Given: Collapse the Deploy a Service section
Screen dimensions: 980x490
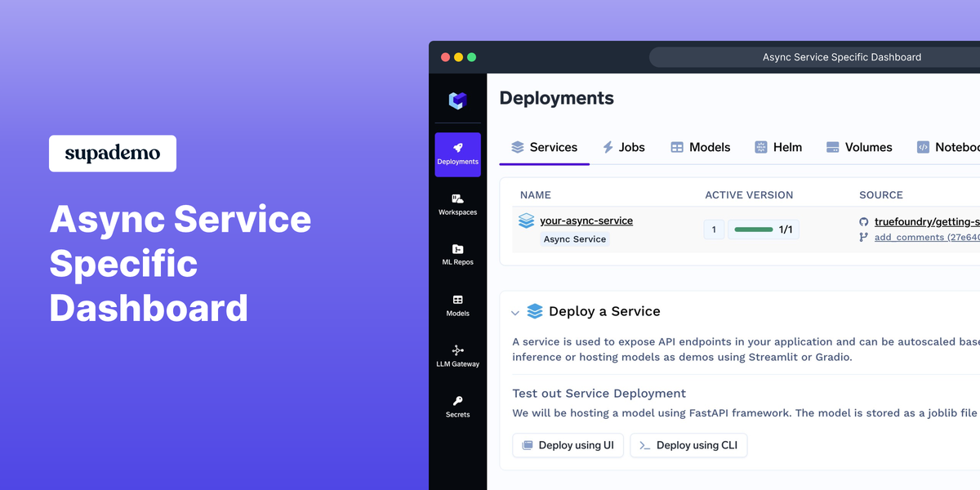Looking at the screenshot, I should (514, 313).
